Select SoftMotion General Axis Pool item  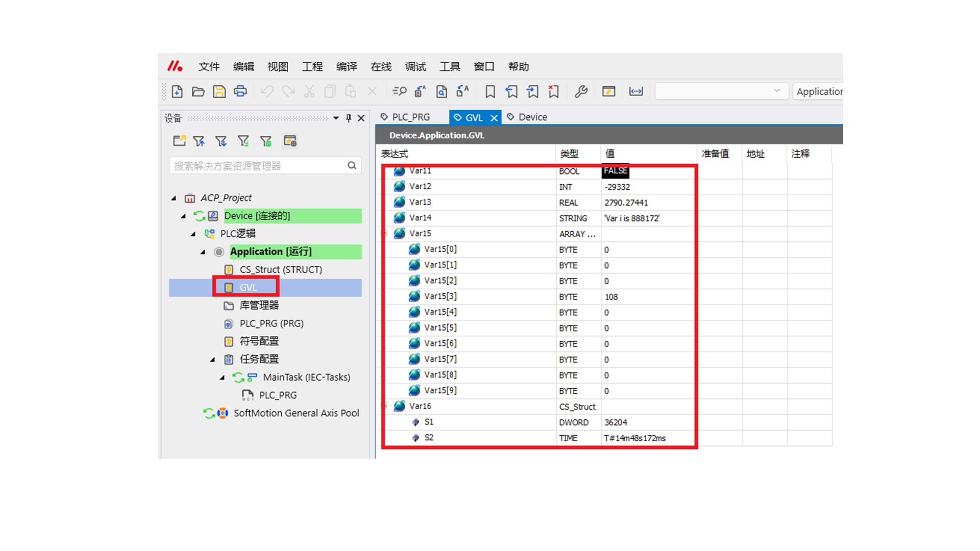click(x=296, y=413)
